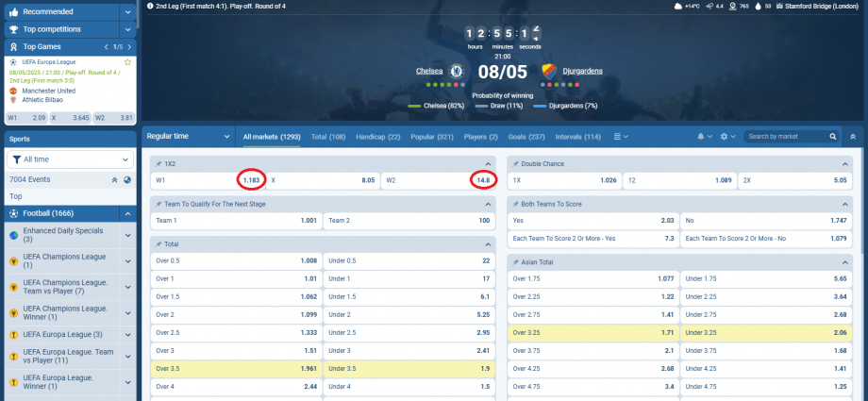Click the Chelsea club crest

pyautogui.click(x=456, y=71)
